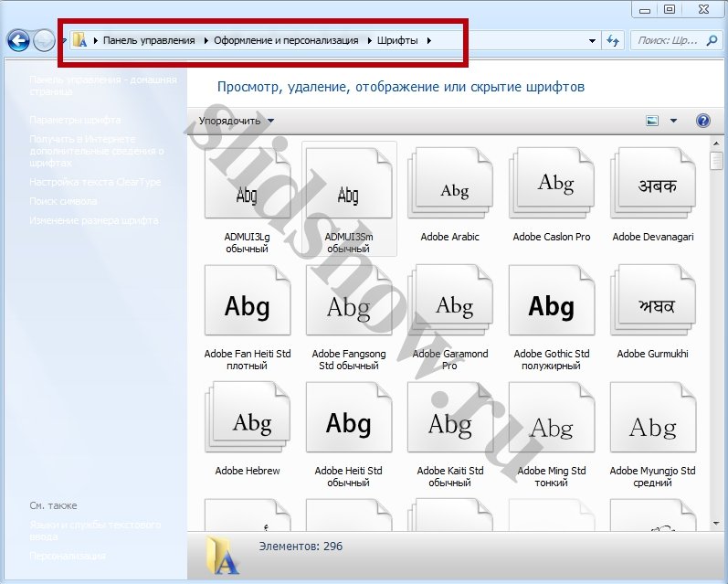
Task: Open Панель управления breadcrumb
Action: coord(149,40)
